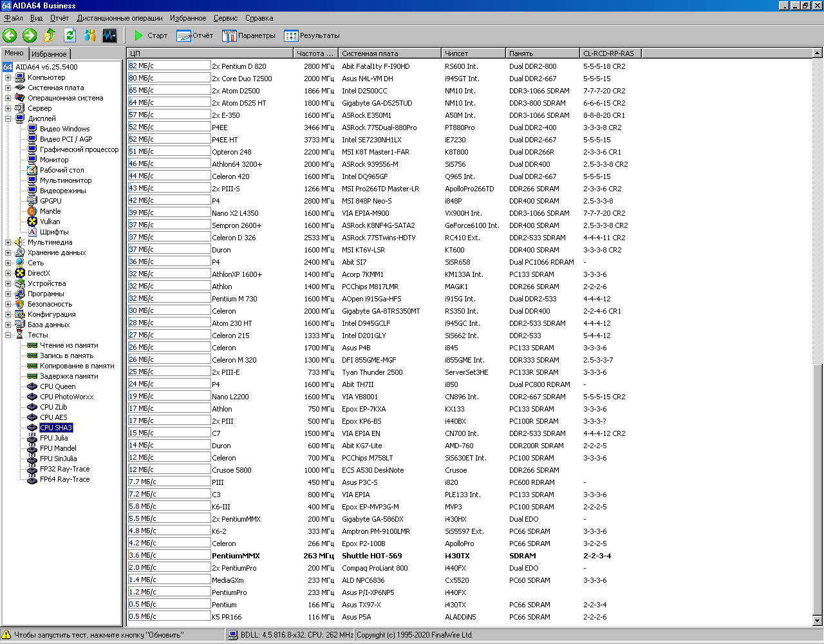Open the Параметры toolbar button
The width and height of the screenshot is (824, 644).
248,35
